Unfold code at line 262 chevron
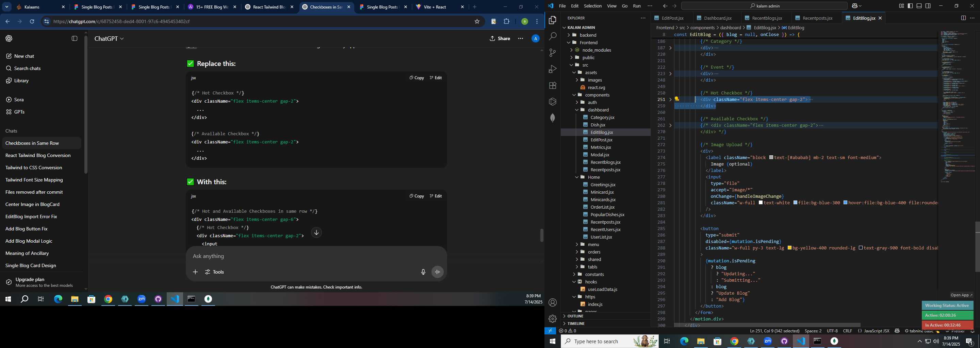 670,125
